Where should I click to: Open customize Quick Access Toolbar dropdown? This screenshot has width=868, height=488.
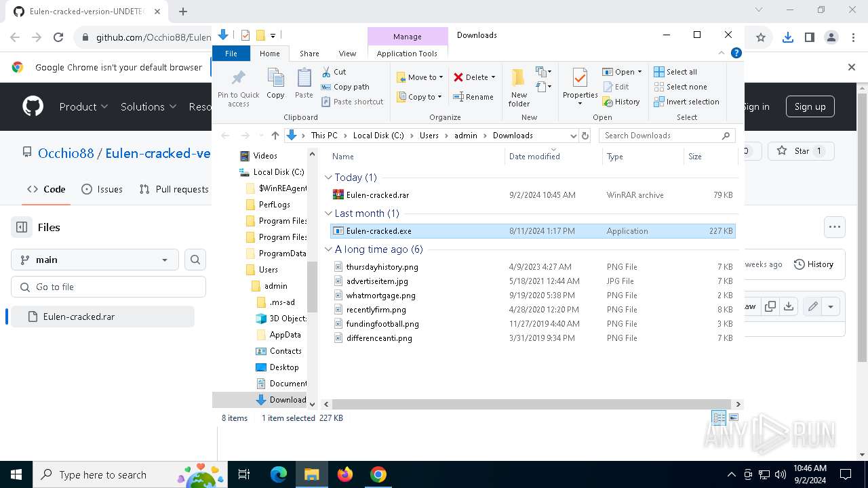coord(273,35)
